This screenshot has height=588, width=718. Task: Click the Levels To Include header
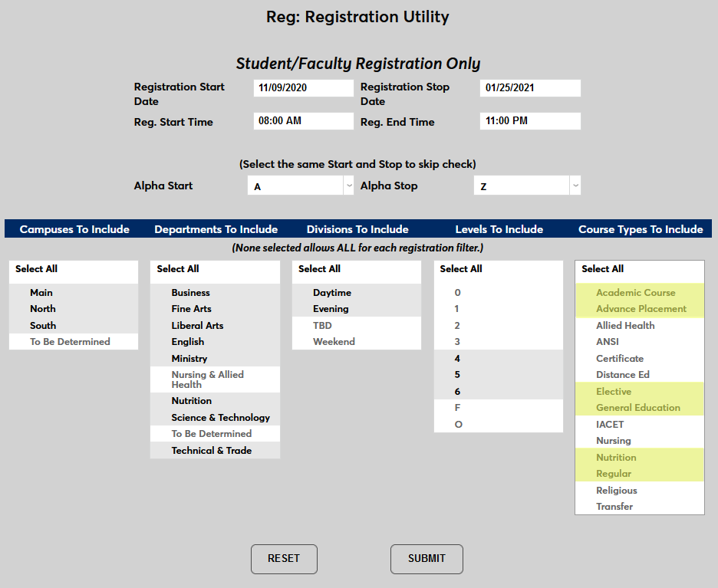click(x=499, y=228)
